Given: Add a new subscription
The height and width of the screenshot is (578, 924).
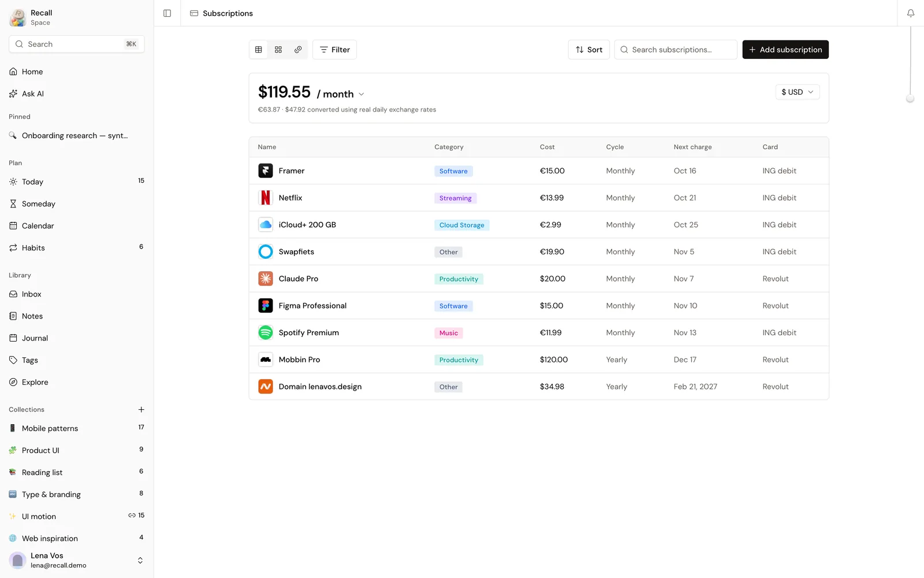Looking at the screenshot, I should tap(785, 50).
